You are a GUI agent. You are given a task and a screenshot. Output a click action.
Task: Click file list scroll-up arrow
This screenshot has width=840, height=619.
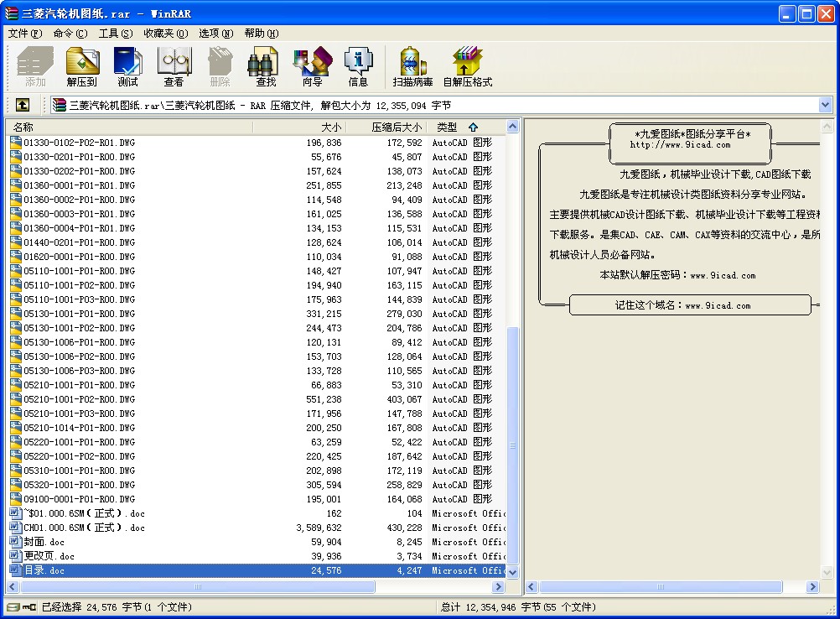coord(513,127)
